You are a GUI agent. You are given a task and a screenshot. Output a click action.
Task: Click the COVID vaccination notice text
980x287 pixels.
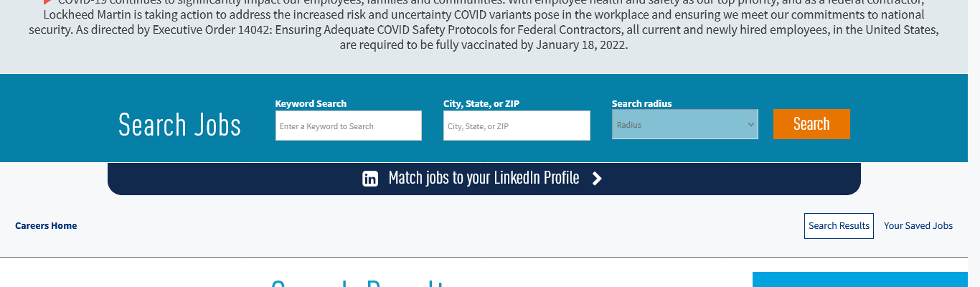(484, 30)
